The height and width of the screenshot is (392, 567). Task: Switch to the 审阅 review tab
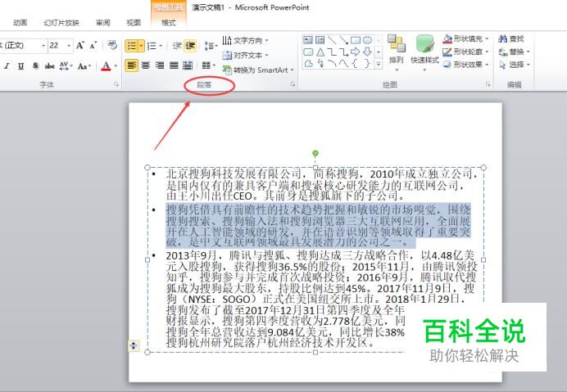103,23
